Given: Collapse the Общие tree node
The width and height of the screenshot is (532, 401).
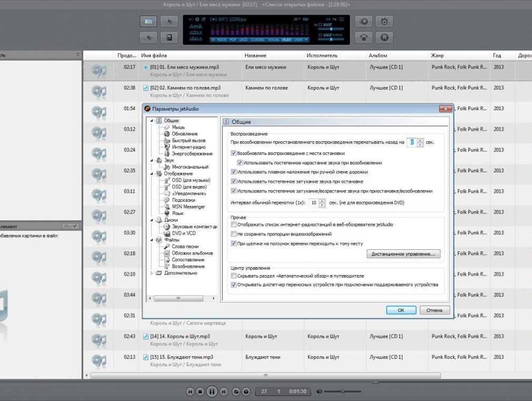Looking at the screenshot, I should [152, 121].
